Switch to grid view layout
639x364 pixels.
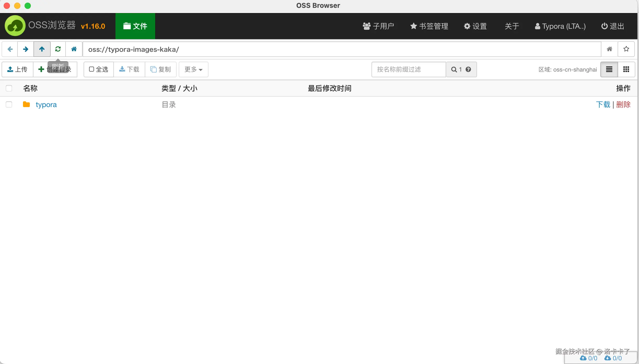tap(626, 69)
